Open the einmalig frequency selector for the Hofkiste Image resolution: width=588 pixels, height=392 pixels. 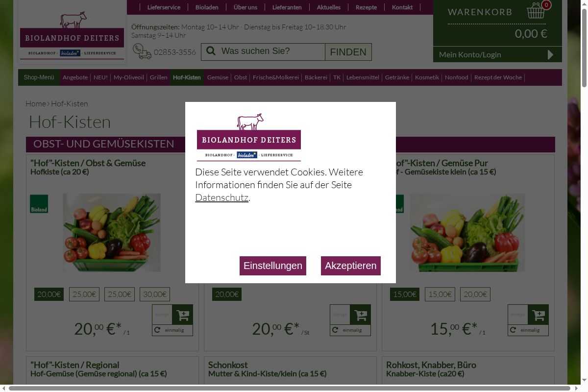[x=172, y=330]
